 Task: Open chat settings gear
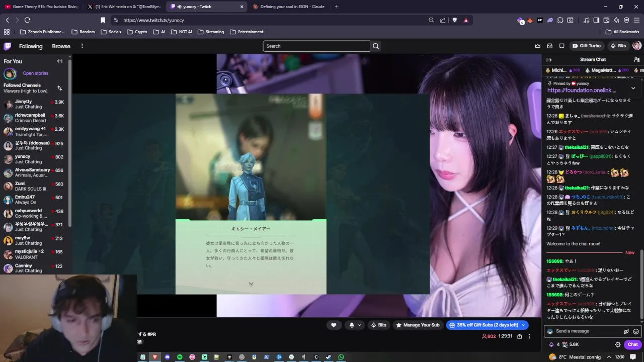click(618, 344)
